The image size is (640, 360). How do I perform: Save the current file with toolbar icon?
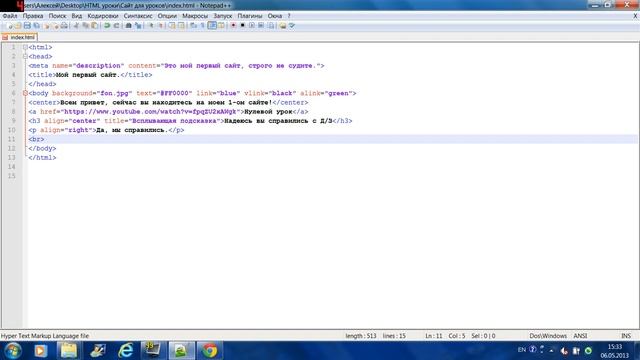pyautogui.click(x=27, y=26)
